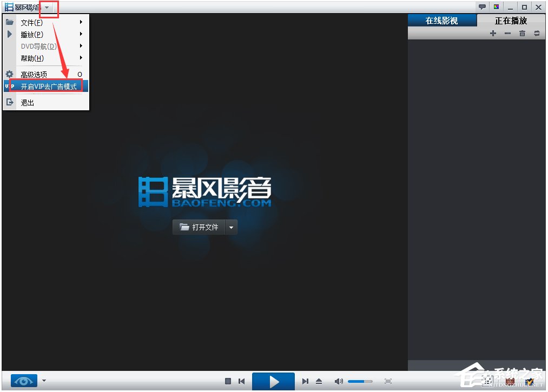The height and width of the screenshot is (392, 548).
Task: Adjust the volume slider
Action: (360, 381)
